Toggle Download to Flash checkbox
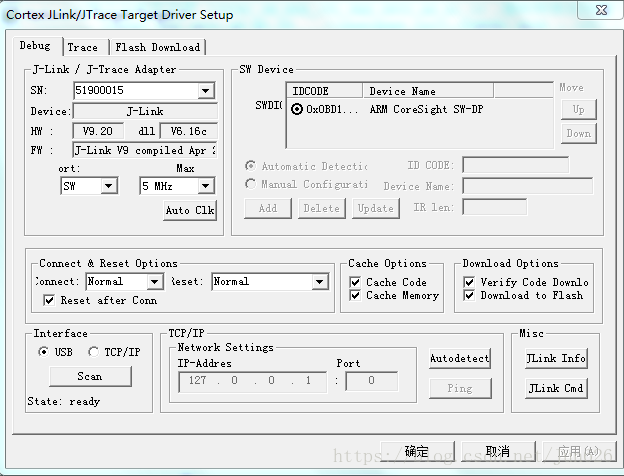Viewport: 624px width, 476px height. pos(469,295)
